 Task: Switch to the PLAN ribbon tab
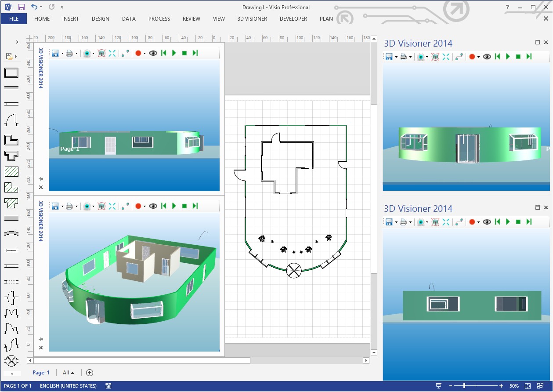326,19
